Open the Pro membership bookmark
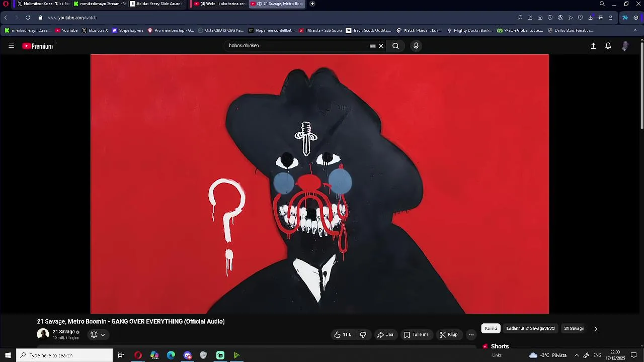This screenshot has width=644, height=362. (x=171, y=30)
